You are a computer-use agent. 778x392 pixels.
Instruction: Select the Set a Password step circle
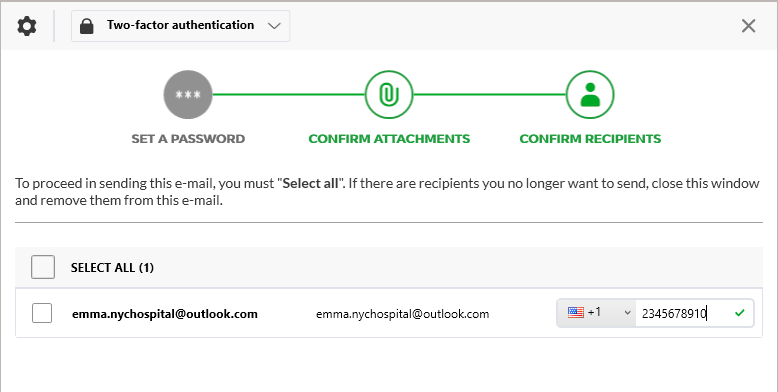(188, 94)
